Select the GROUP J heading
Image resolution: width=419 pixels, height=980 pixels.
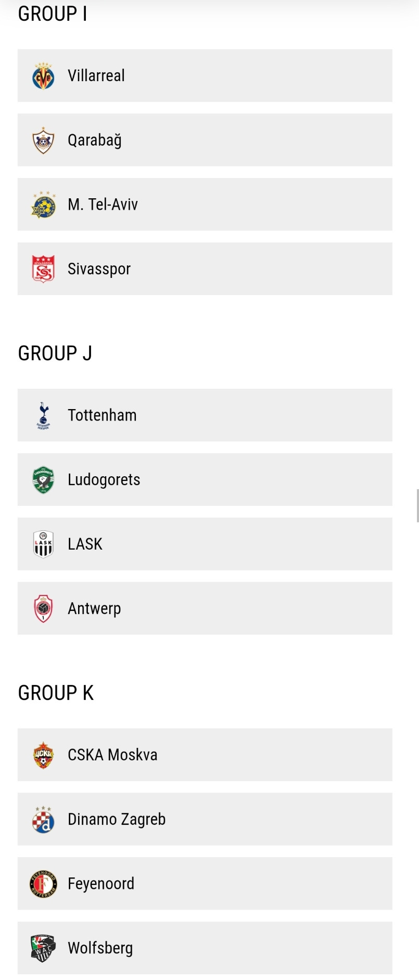pos(55,353)
